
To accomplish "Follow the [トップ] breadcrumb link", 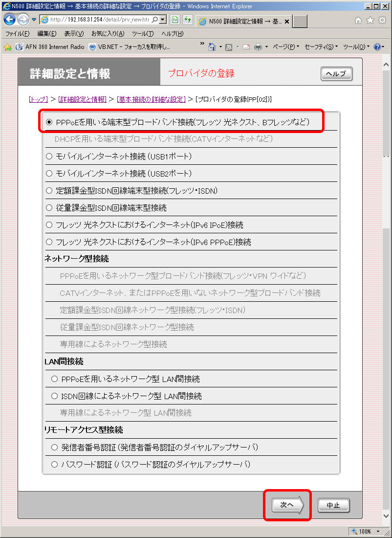I will coord(39,99).
